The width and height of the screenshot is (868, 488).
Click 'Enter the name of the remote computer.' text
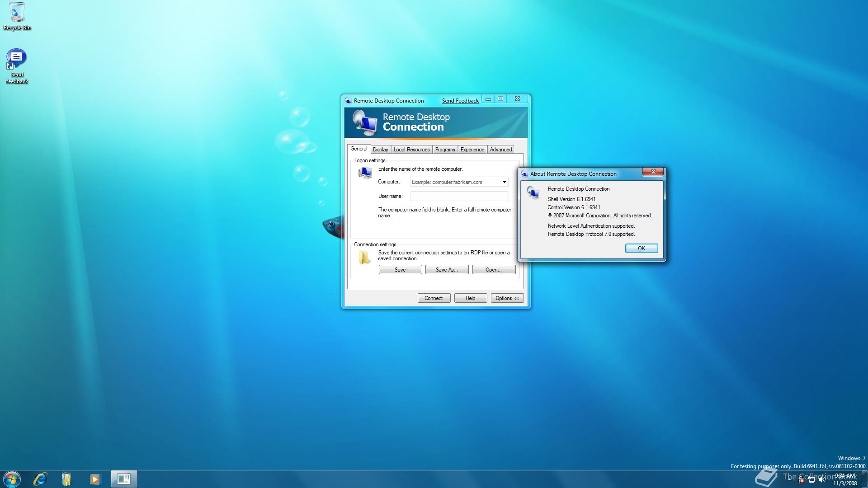[420, 169]
